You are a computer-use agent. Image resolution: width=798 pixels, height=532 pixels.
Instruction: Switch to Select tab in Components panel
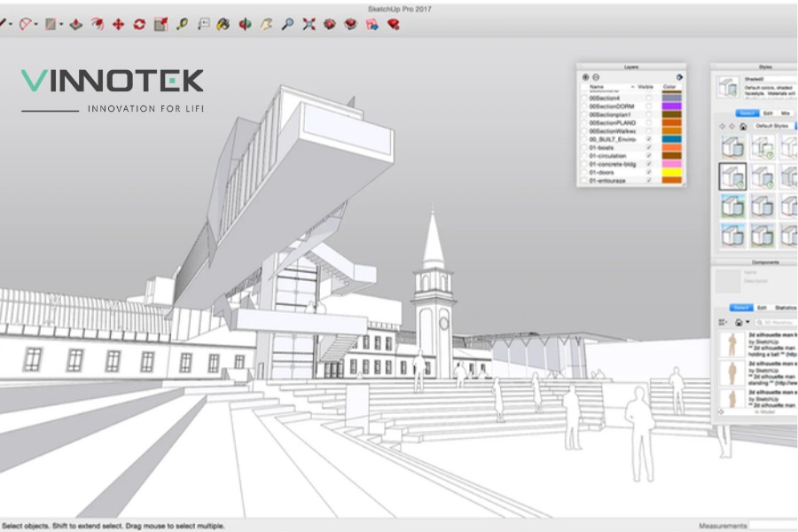coord(741,308)
